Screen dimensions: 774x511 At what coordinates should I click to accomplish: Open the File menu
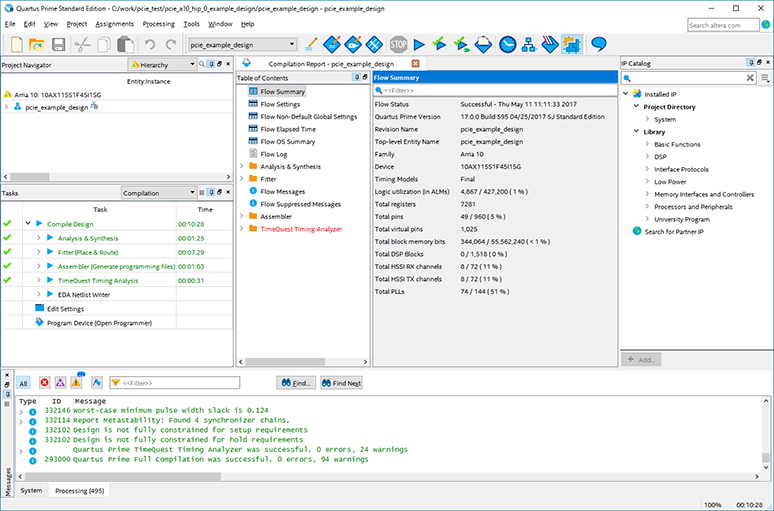[x=10, y=24]
